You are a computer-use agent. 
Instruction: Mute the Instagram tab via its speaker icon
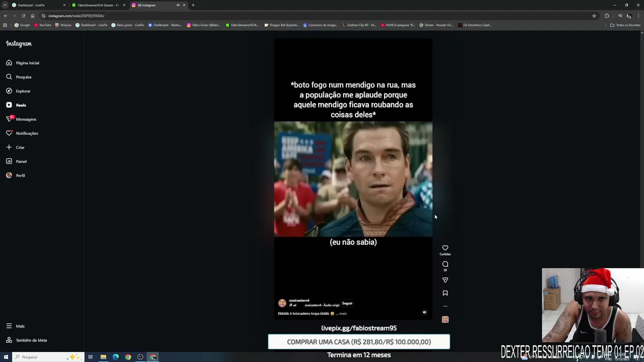(x=178, y=5)
